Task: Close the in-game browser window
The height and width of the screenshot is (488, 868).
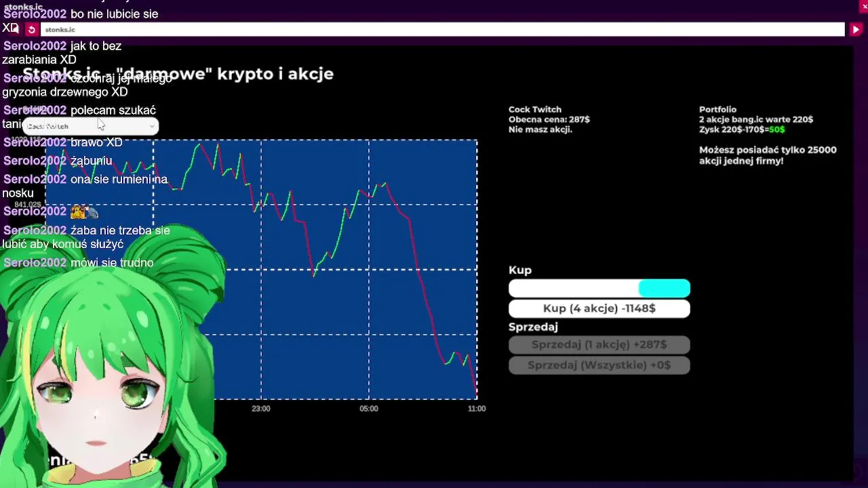Action: [x=863, y=6]
